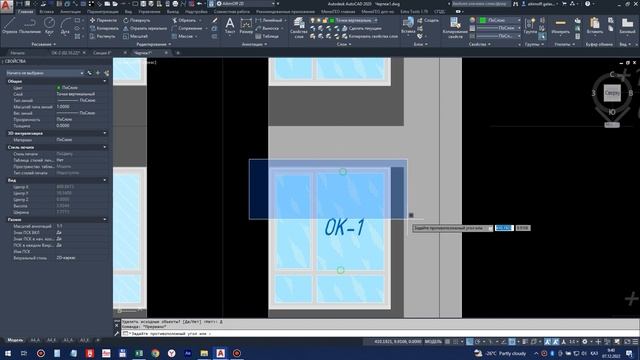Expand the Аннотации panel flyout
Image resolution: width=640 pixels, height=360 pixels.
[x=254, y=44]
